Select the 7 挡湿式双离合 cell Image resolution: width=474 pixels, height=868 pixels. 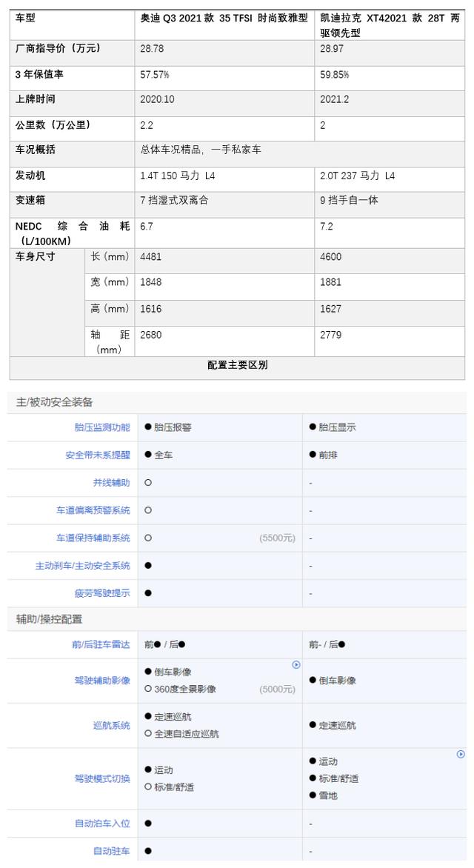click(224, 205)
